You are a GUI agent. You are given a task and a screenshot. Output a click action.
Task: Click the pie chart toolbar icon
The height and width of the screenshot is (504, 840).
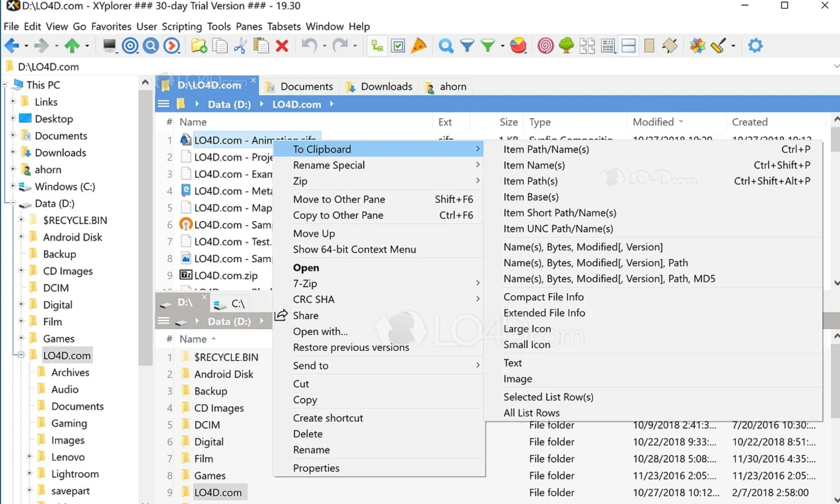click(x=518, y=45)
